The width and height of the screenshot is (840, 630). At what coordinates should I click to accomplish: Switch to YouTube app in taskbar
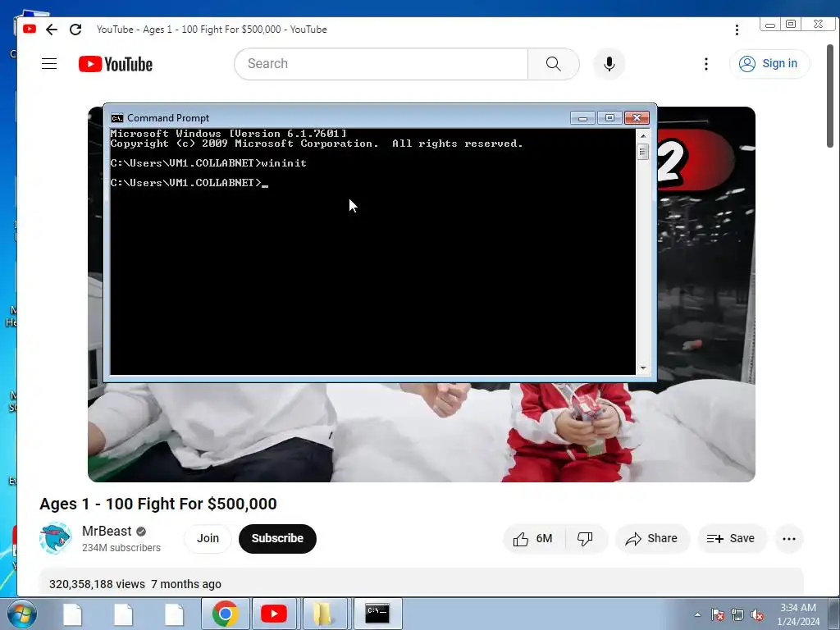click(274, 614)
